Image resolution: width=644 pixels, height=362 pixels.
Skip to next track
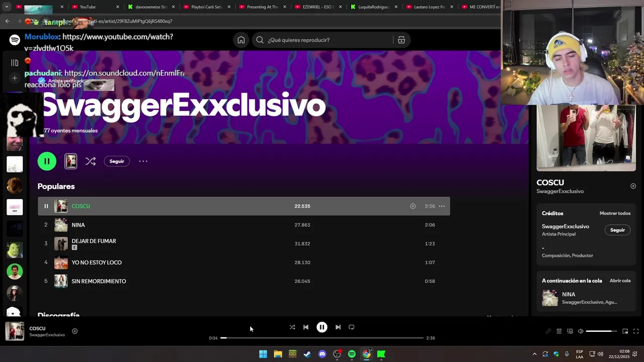338,327
